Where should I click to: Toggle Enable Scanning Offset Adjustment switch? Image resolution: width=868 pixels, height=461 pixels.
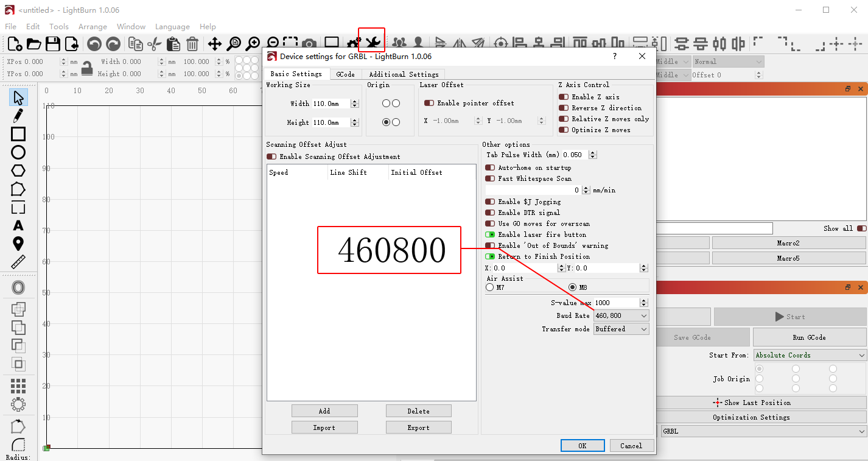click(271, 157)
